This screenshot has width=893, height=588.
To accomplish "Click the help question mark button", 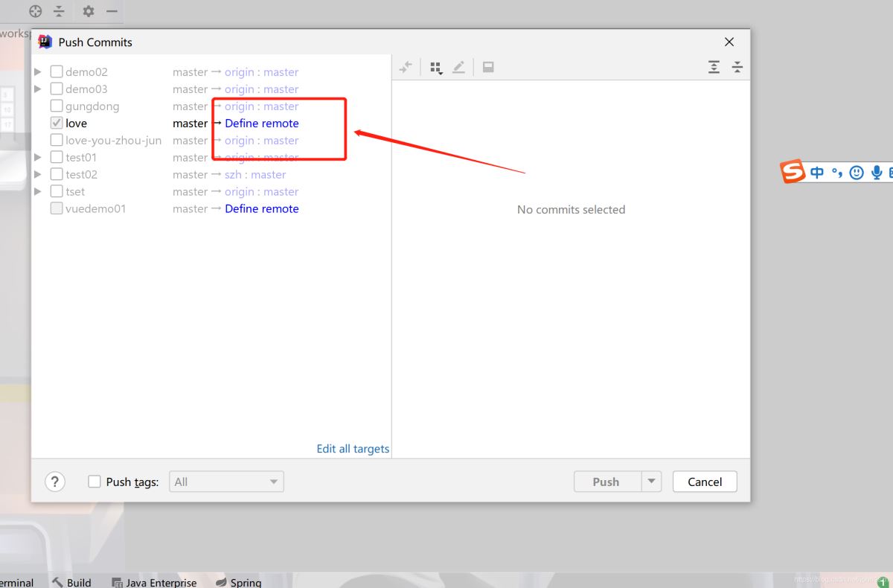I will click(x=55, y=482).
